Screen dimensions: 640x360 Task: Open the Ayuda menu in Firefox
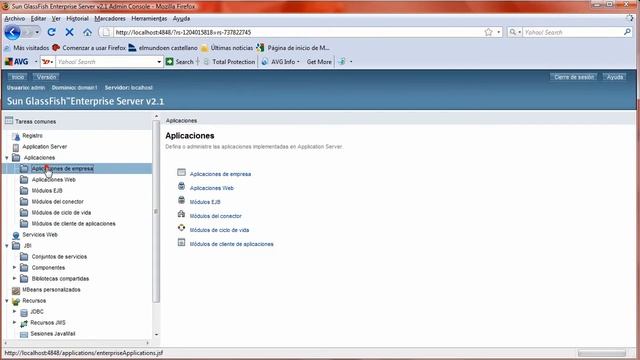click(x=181, y=19)
